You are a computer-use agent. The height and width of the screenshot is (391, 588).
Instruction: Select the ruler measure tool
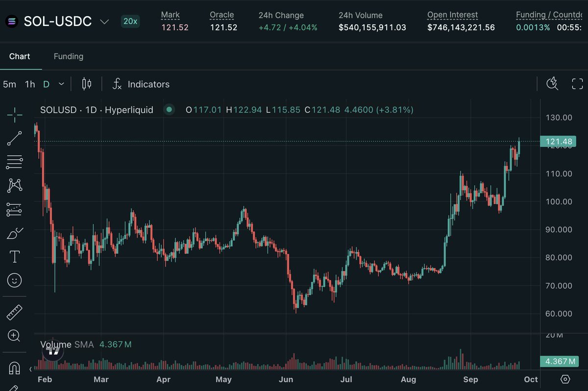coord(15,312)
